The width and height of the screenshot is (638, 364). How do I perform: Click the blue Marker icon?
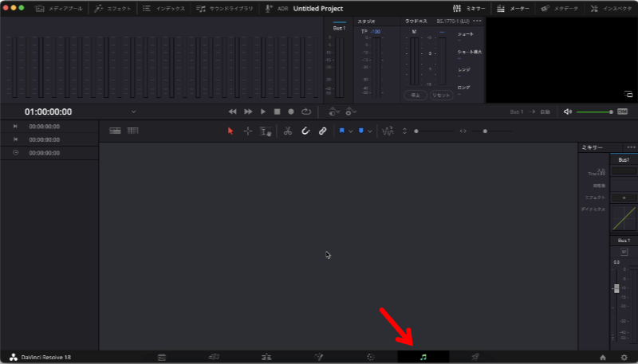(361, 131)
